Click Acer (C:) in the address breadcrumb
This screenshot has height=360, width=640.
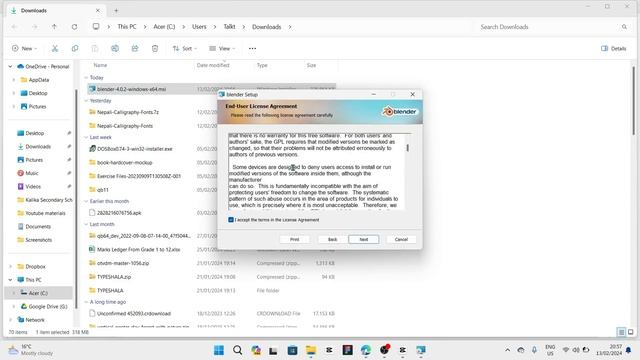click(164, 27)
